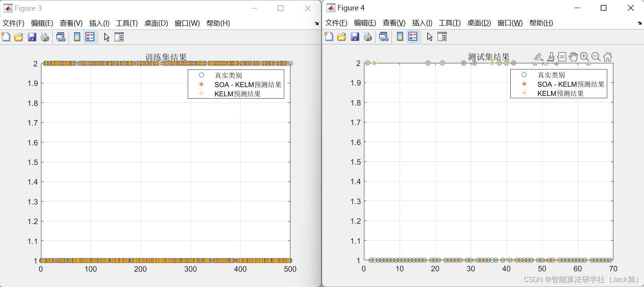The height and width of the screenshot is (287, 644).
Task: Open the export dropdown in Figure 4 axes toolbar
Action: [538, 57]
